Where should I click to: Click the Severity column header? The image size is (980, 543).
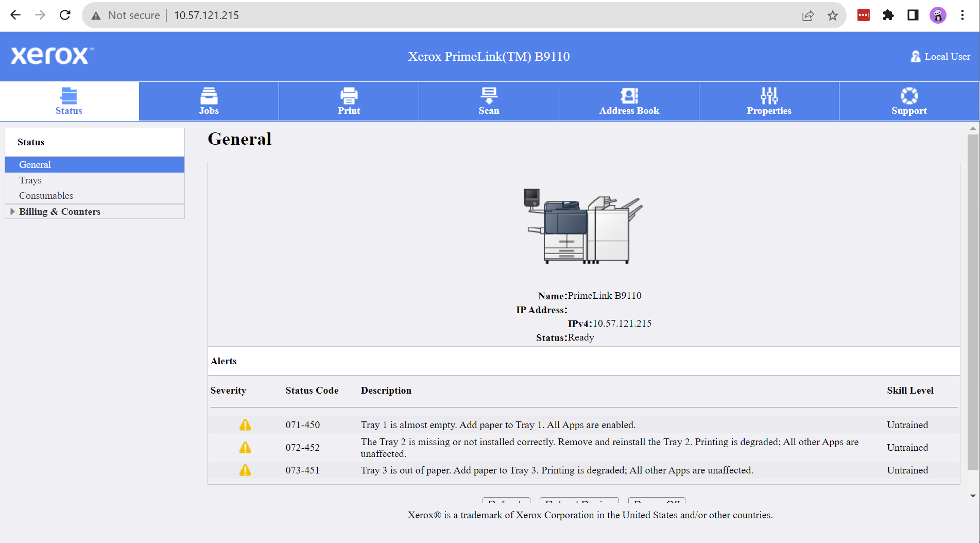(x=228, y=391)
